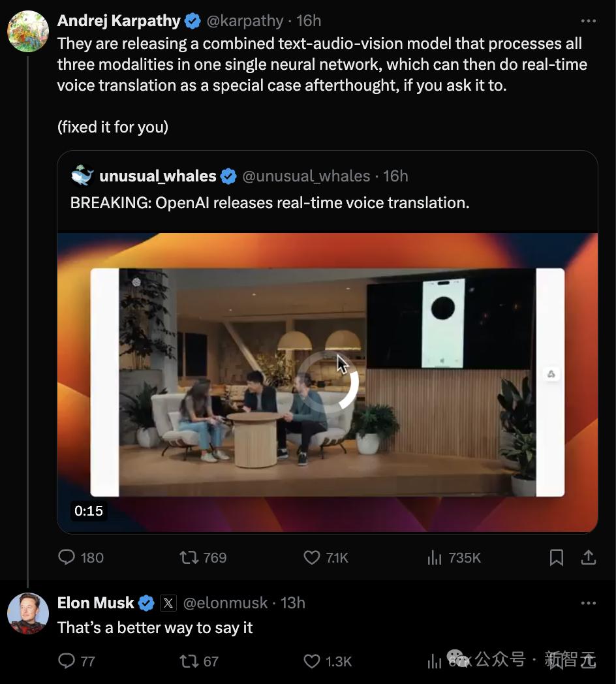Open more options on Elon Musk's reply

coord(588,603)
